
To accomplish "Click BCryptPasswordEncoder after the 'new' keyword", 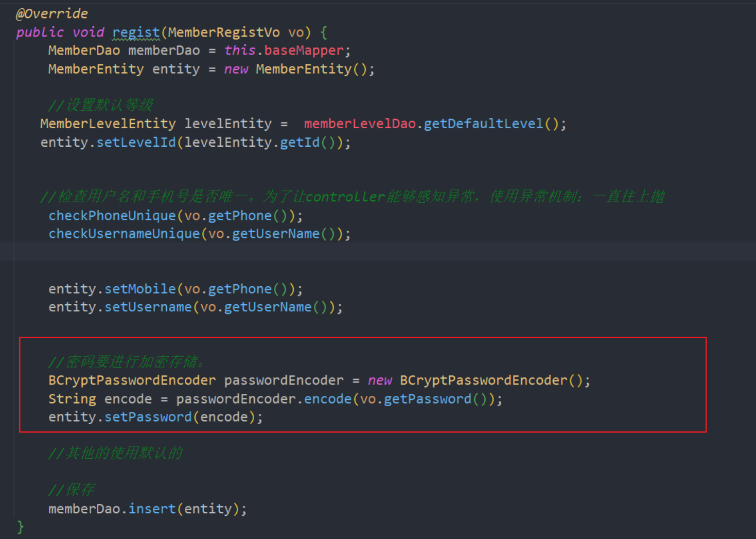I will (484, 380).
